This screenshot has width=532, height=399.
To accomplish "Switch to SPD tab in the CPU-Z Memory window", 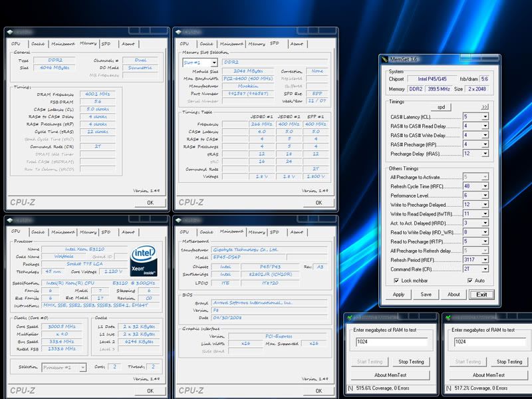I will point(106,44).
